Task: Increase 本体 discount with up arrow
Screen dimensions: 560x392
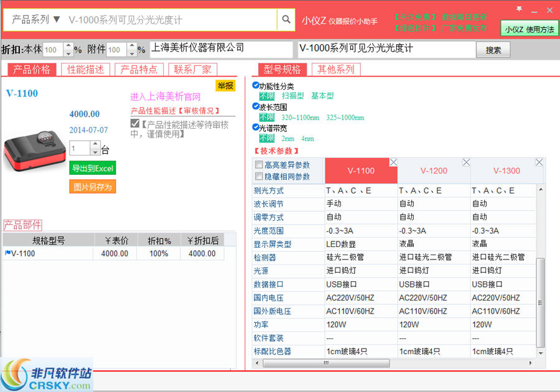Action: 68,46
